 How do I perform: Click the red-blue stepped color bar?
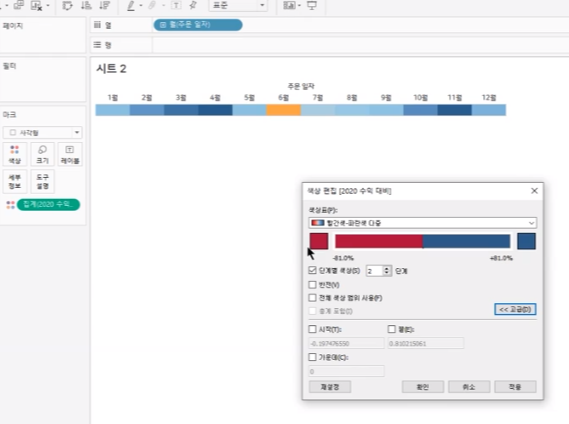click(x=422, y=241)
